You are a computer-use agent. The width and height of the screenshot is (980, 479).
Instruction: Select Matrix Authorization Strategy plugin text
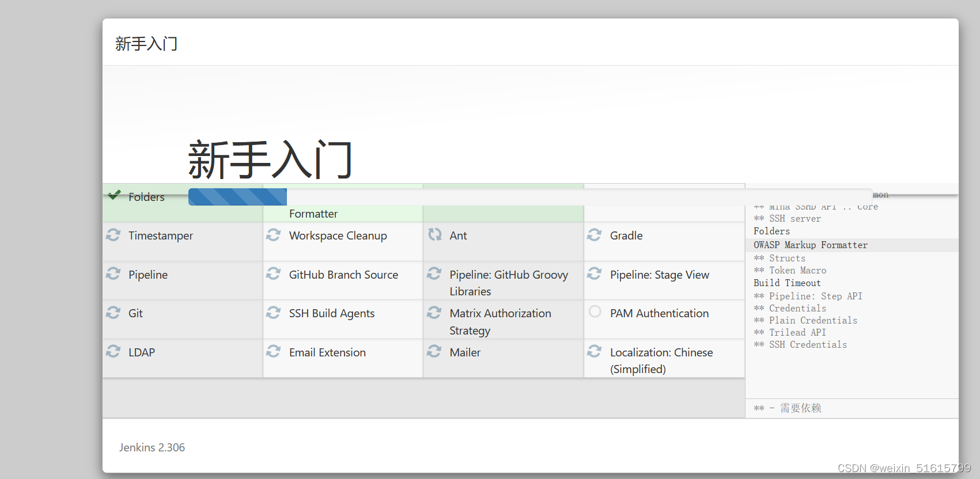(x=500, y=322)
